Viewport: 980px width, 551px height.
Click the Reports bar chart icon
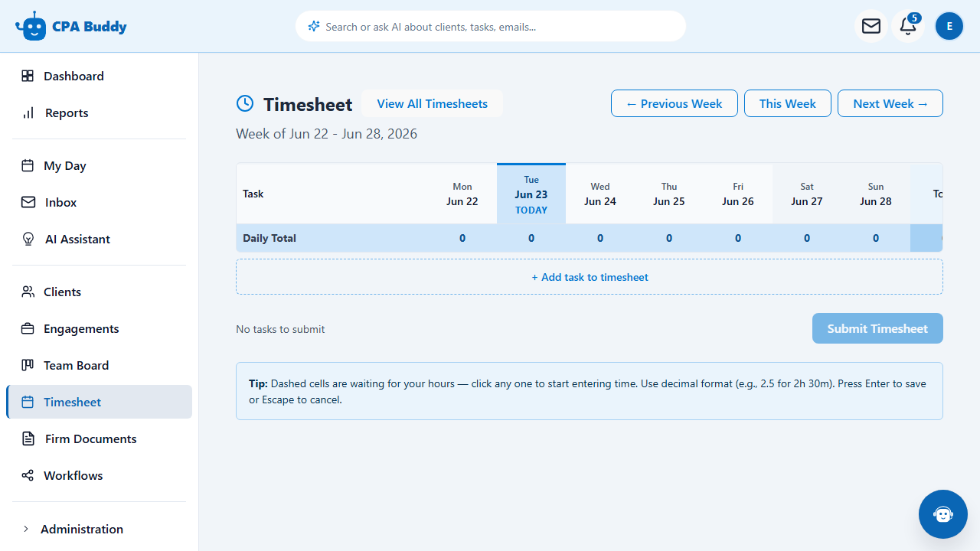[x=28, y=112]
